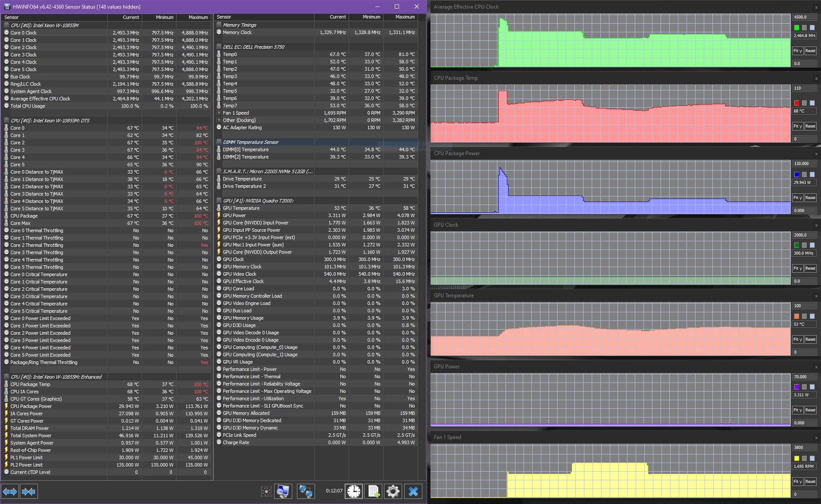Pick the red color swatch on CPU Package Temp graph

(x=797, y=103)
